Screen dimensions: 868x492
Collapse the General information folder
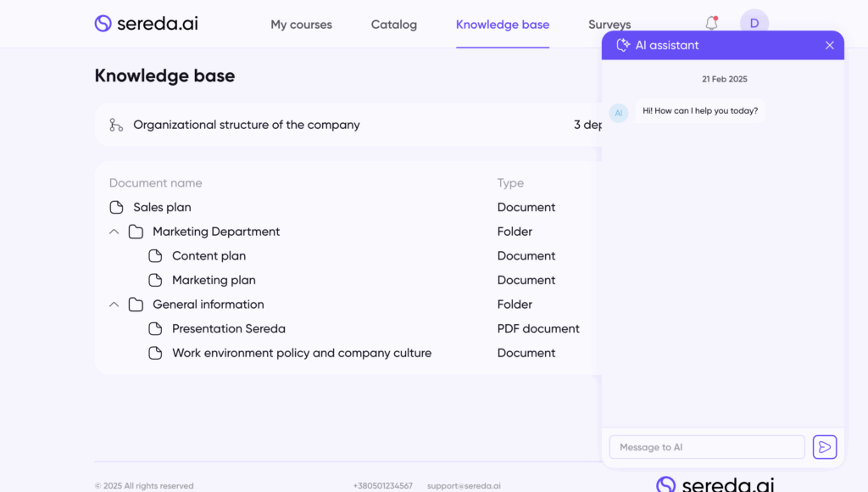pyautogui.click(x=114, y=305)
